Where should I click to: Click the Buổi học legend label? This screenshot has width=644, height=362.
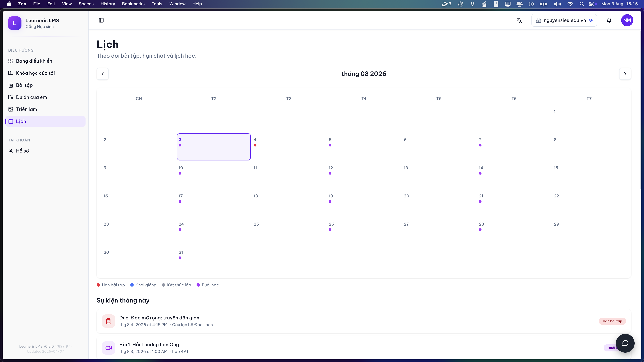[210, 285]
